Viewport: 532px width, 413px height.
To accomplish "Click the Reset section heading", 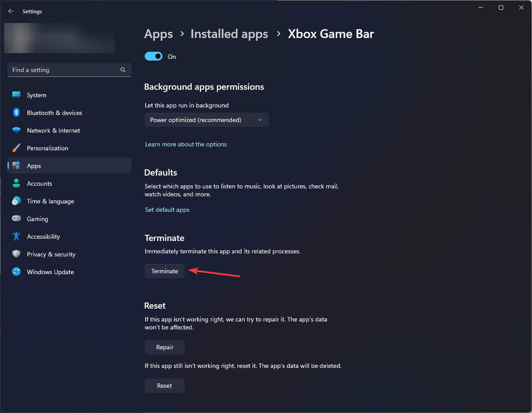I will [x=155, y=306].
